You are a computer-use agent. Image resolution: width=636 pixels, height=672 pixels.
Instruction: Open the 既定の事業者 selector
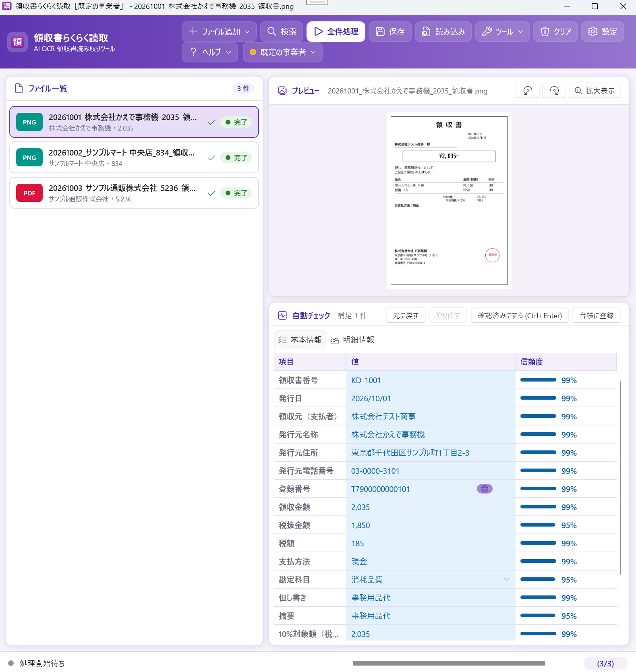click(283, 52)
